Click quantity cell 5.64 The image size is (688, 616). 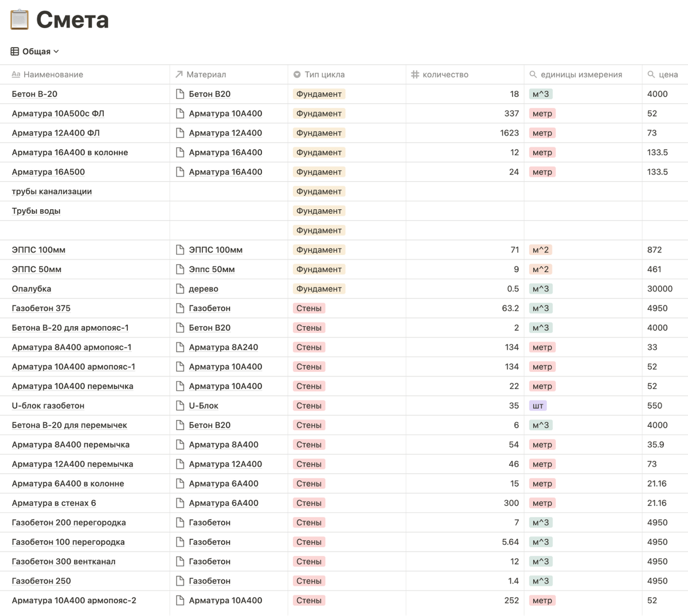pyautogui.click(x=465, y=542)
